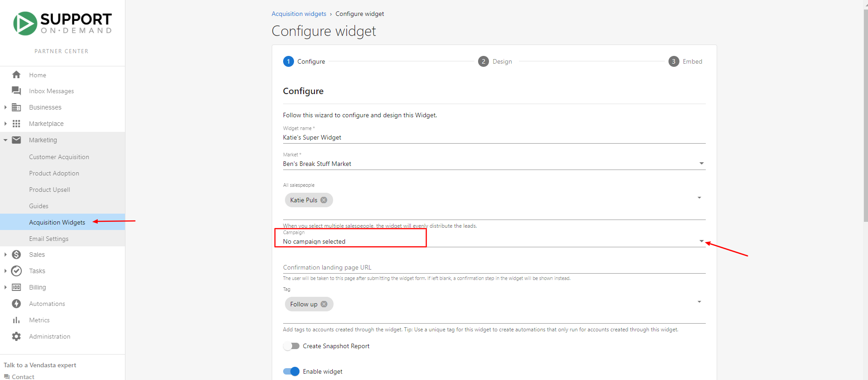868x380 pixels.
Task: Click the Businesses building icon
Action: [x=16, y=107]
